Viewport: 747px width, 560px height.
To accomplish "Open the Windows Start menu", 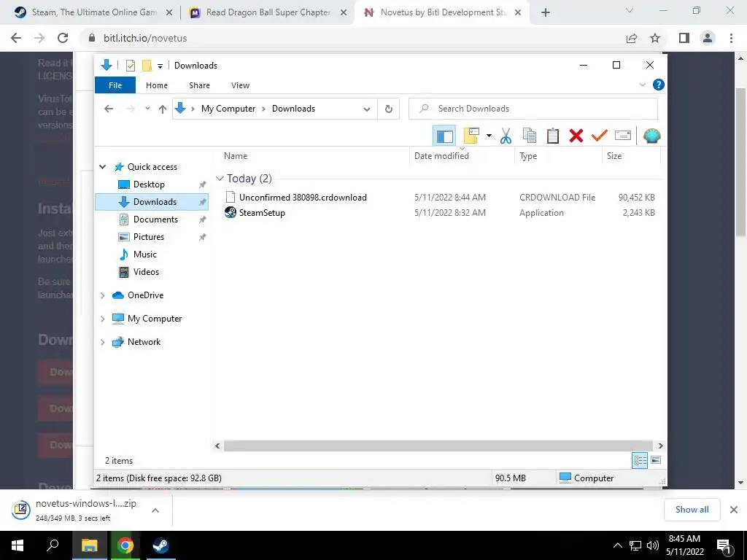I will pos(18,545).
